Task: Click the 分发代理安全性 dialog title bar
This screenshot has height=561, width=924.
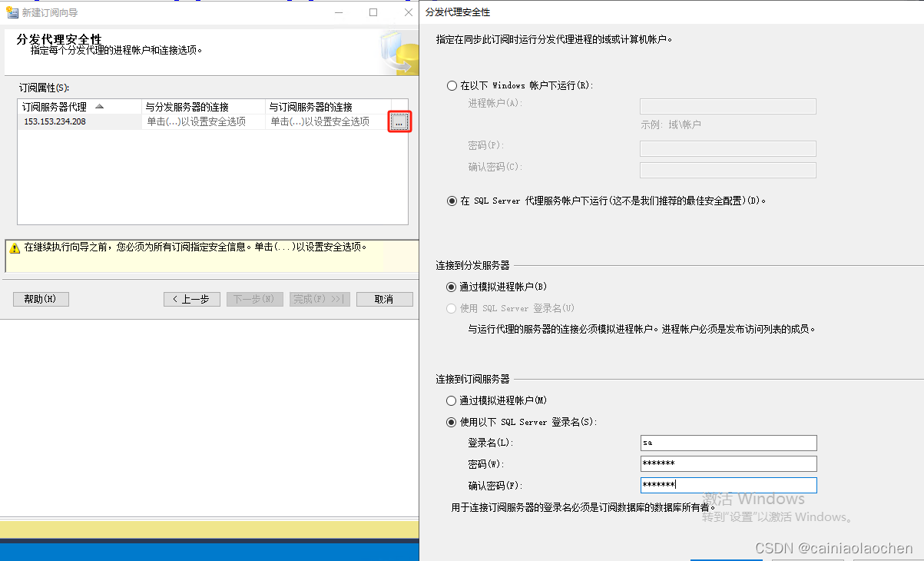Action: point(672,12)
